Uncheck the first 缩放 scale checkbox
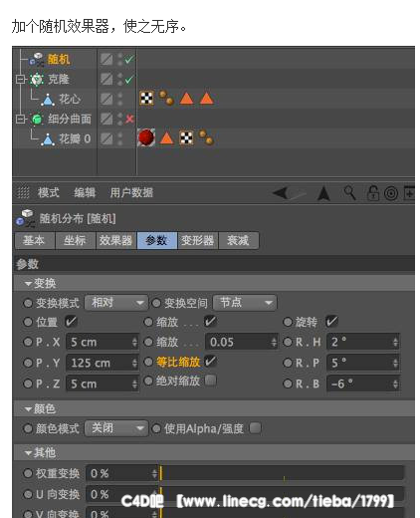This screenshot has width=420, height=518. pyautogui.click(x=210, y=321)
